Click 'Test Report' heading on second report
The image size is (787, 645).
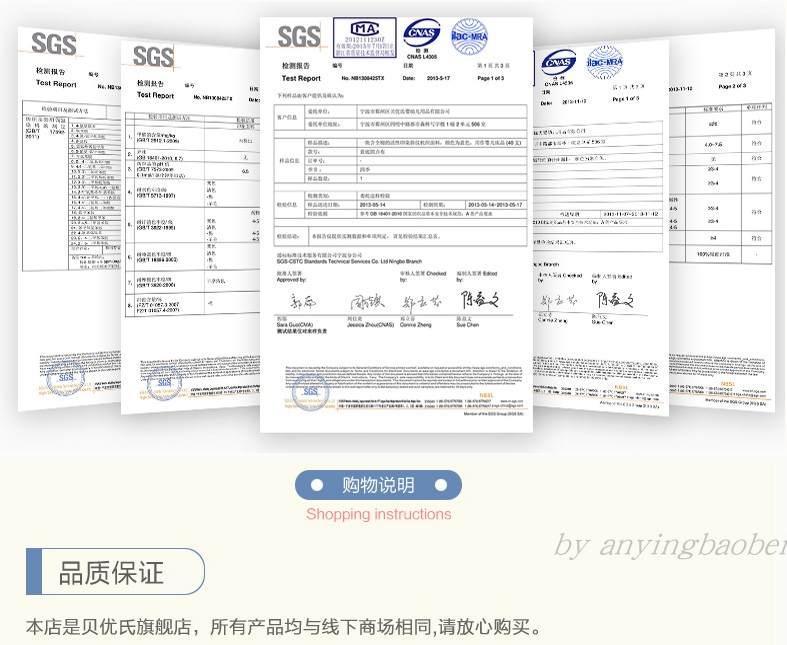pyautogui.click(x=156, y=95)
